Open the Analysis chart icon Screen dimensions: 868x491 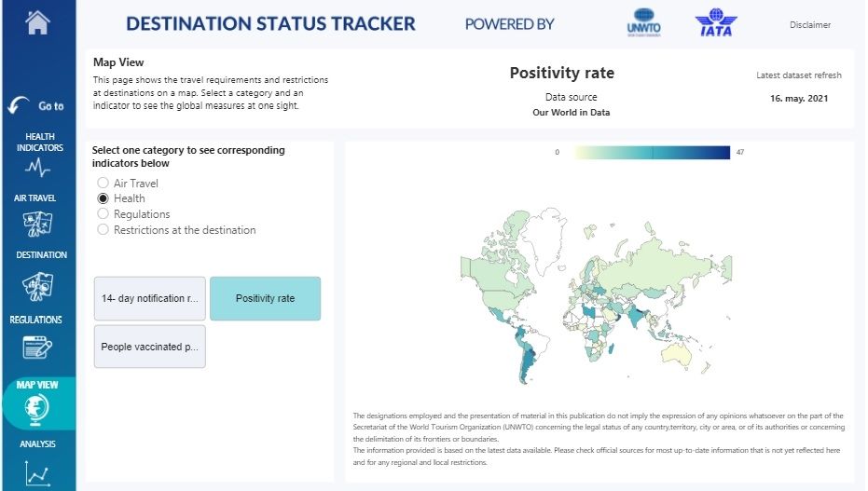coord(37,473)
